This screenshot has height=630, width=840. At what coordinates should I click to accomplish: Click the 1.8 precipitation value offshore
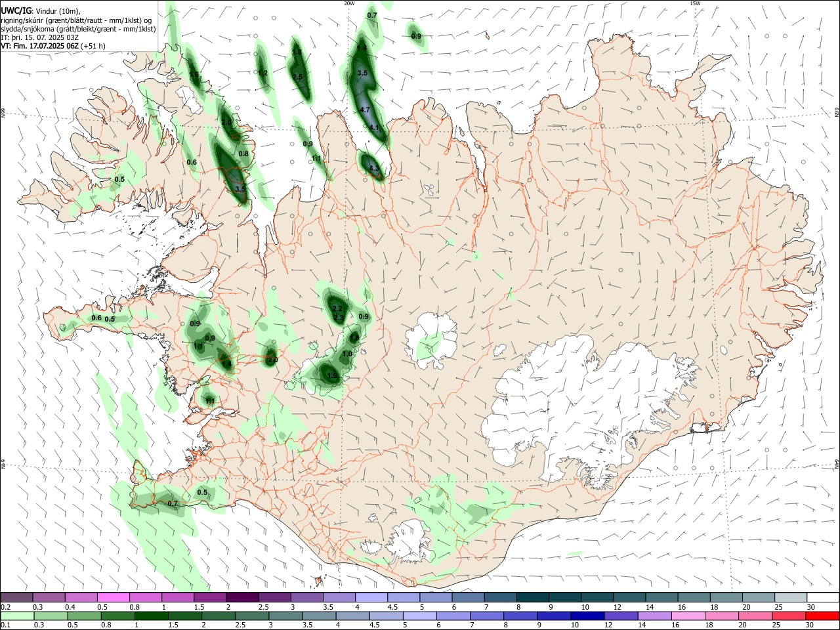point(297,52)
